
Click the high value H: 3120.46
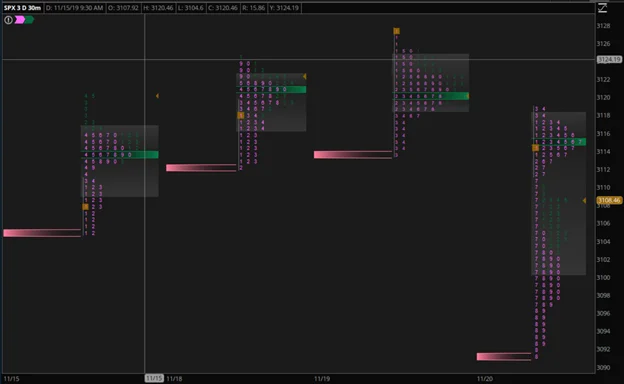[x=158, y=8]
